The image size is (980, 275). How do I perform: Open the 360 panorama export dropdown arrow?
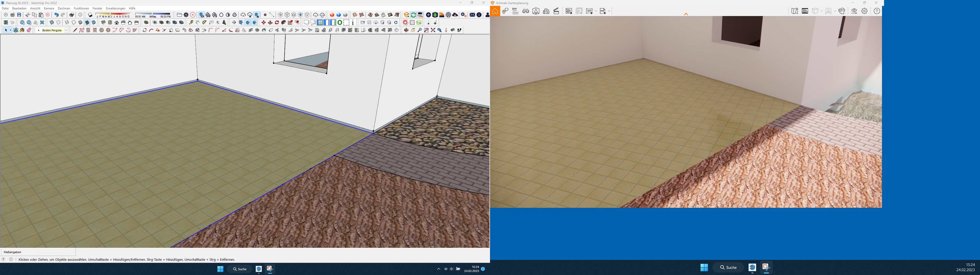596,11
